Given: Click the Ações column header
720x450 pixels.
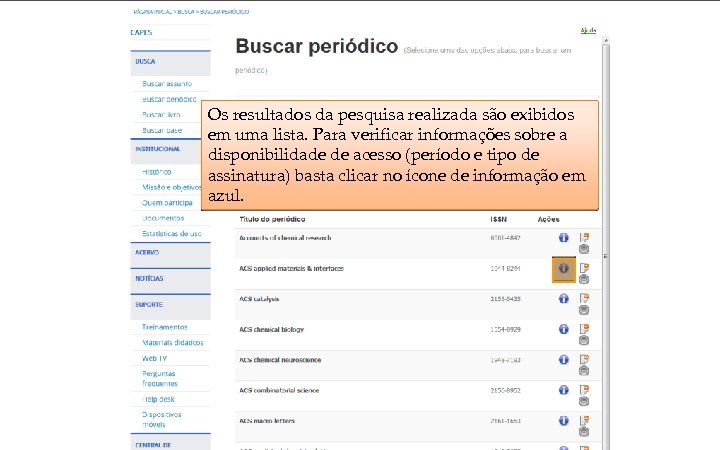Looking at the screenshot, I should [549, 219].
